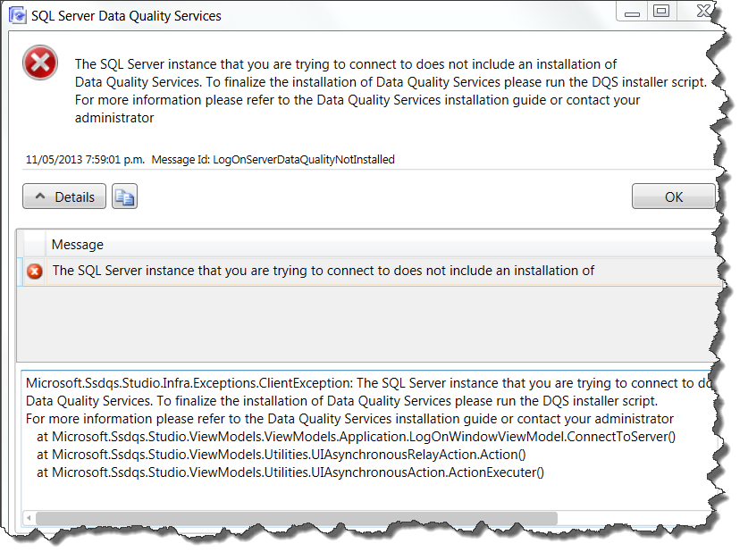Click the Message Id LogOnServerDataQualityNotInstalled text

[273, 159]
